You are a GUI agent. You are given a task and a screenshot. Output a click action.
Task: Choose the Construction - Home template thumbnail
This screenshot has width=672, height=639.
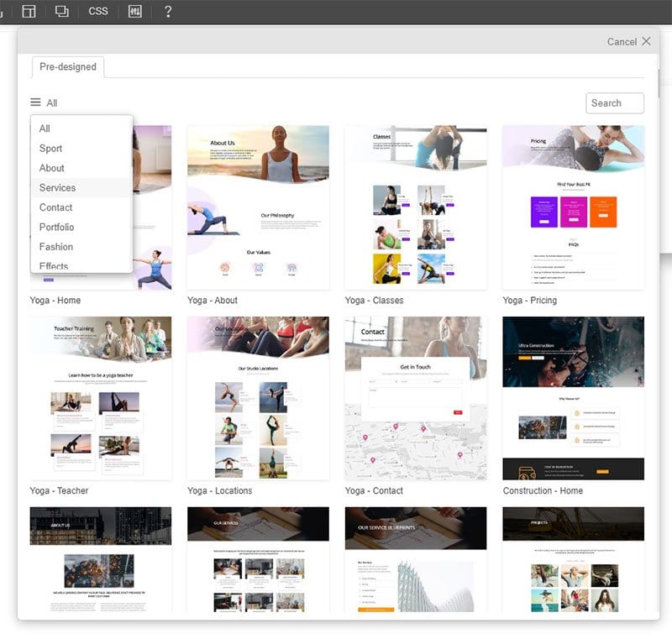(x=574, y=398)
